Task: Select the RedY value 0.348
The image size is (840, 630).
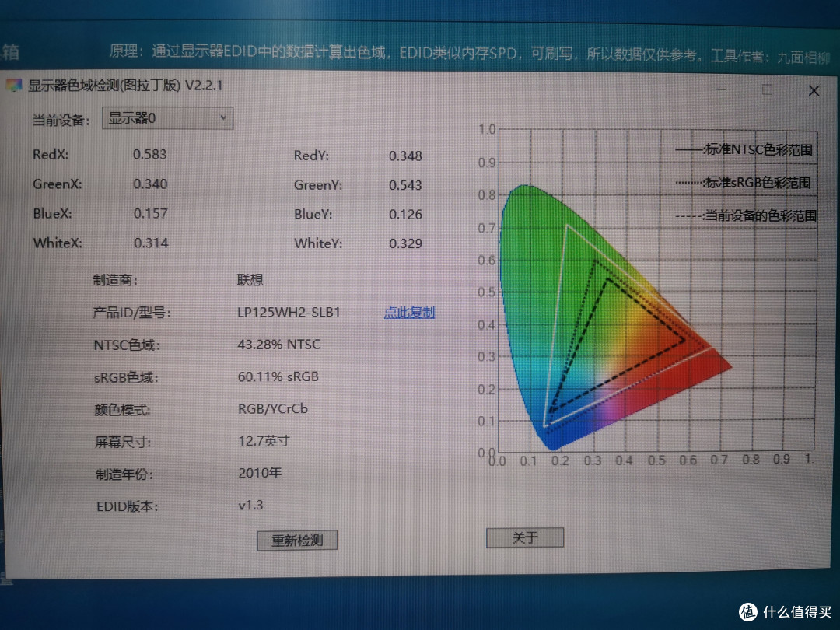Action: click(405, 156)
